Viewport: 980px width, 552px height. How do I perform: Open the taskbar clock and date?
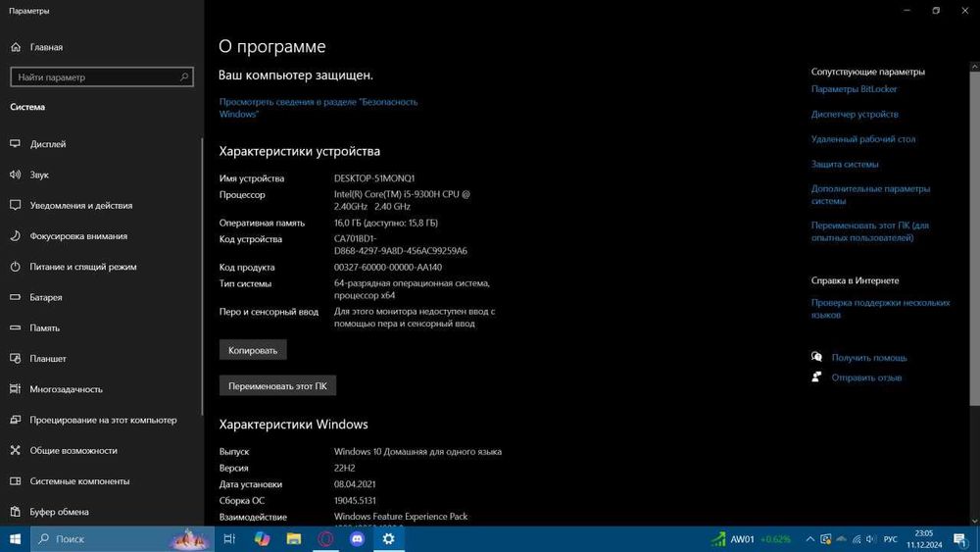click(x=924, y=539)
